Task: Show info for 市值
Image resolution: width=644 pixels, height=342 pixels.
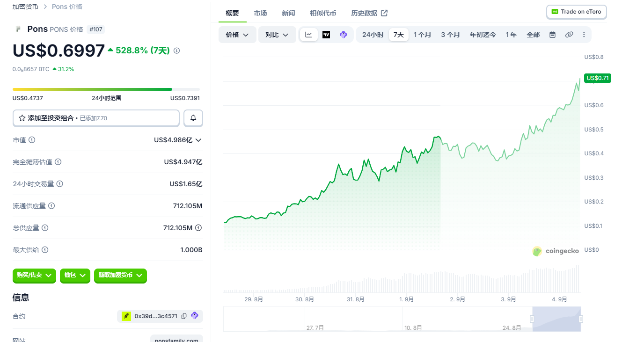Action: (x=32, y=140)
